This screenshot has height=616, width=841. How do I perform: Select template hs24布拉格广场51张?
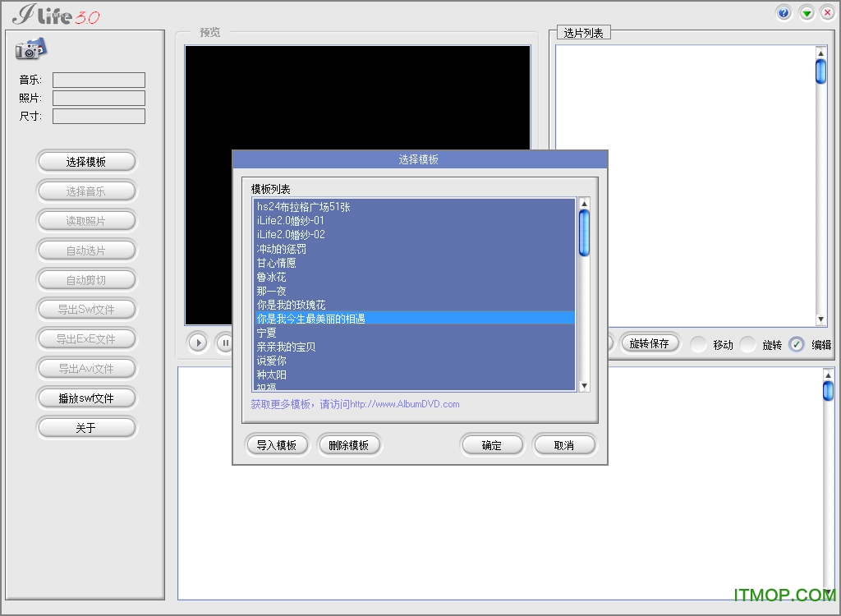coord(414,207)
